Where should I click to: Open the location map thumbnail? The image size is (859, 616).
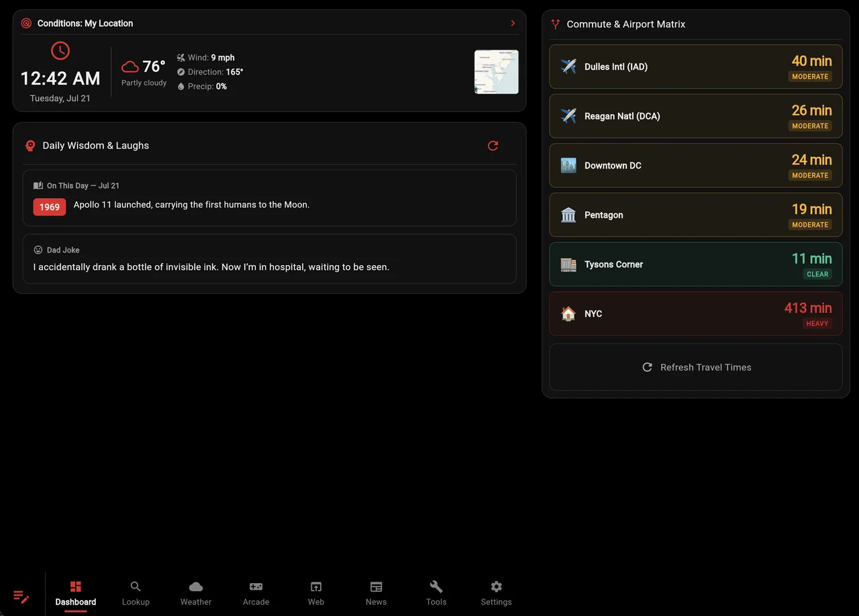[x=497, y=72]
